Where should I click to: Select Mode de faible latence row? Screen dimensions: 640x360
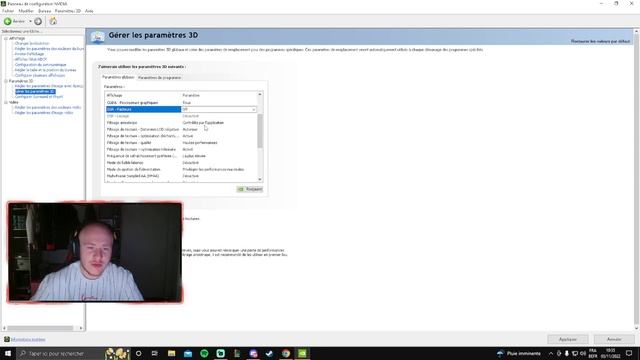[181, 162]
